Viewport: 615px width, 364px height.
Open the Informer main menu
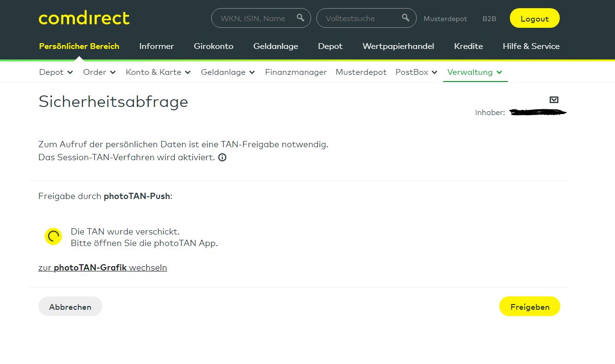[x=157, y=47]
